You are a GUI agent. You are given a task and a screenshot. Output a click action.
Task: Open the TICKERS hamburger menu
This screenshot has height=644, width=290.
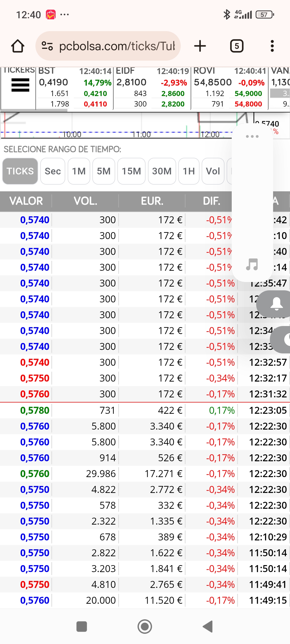(20, 85)
